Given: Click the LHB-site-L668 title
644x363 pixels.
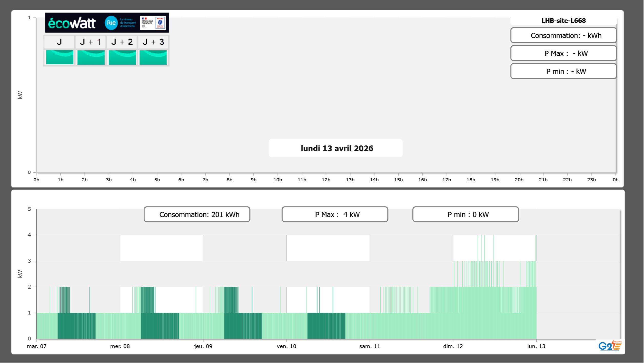Looking at the screenshot, I should (563, 21).
